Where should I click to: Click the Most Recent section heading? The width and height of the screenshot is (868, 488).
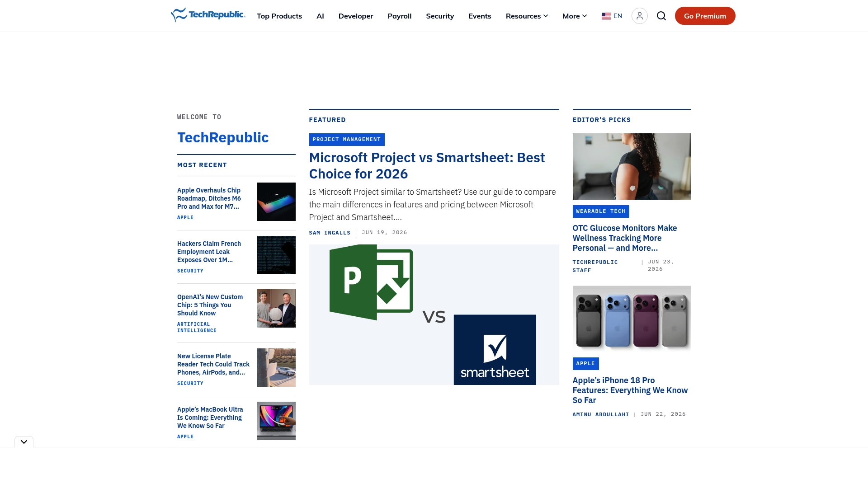pos(202,165)
